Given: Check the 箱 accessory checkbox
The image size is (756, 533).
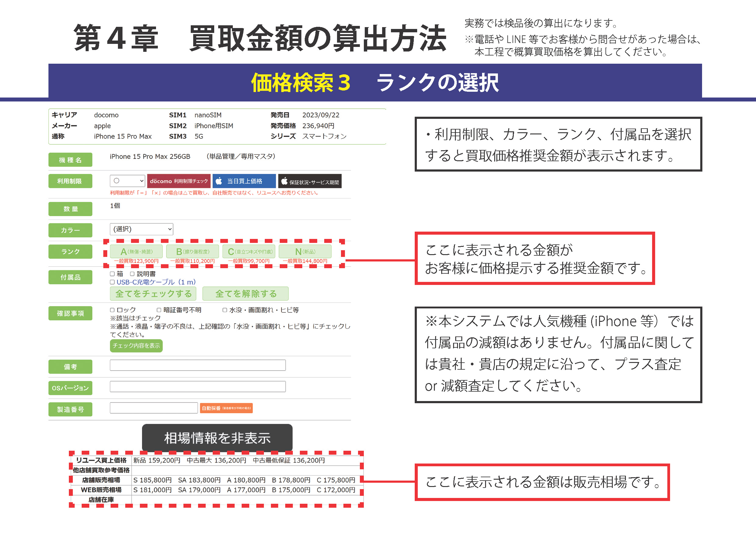Looking at the screenshot, I should click(x=112, y=274).
